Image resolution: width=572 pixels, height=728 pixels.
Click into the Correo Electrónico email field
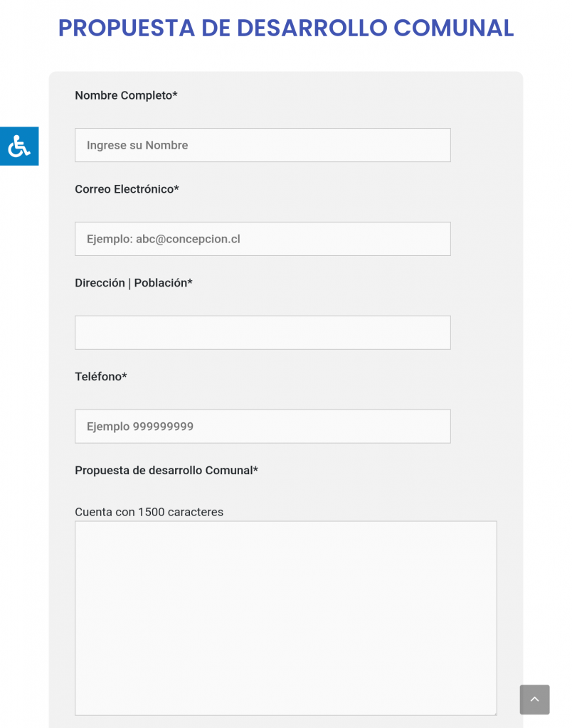click(x=263, y=239)
